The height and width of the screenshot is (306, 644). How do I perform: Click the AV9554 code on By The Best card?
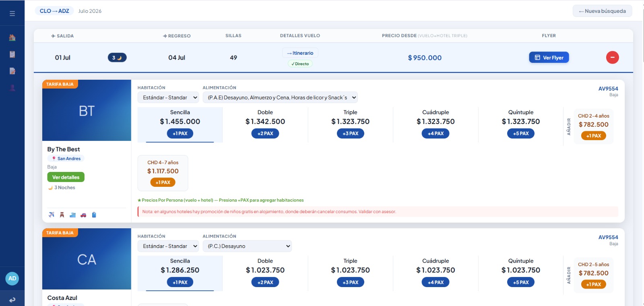pyautogui.click(x=608, y=89)
